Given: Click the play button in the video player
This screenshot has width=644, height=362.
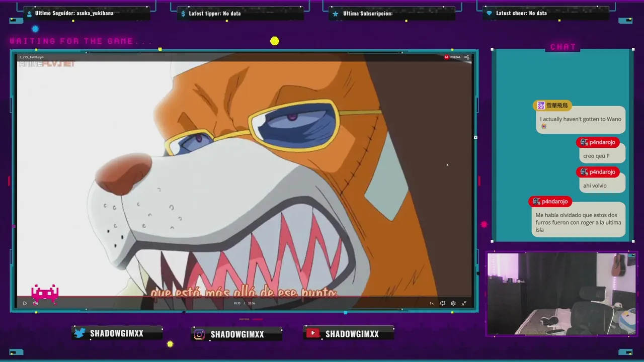Looking at the screenshot, I should pos(25,303).
